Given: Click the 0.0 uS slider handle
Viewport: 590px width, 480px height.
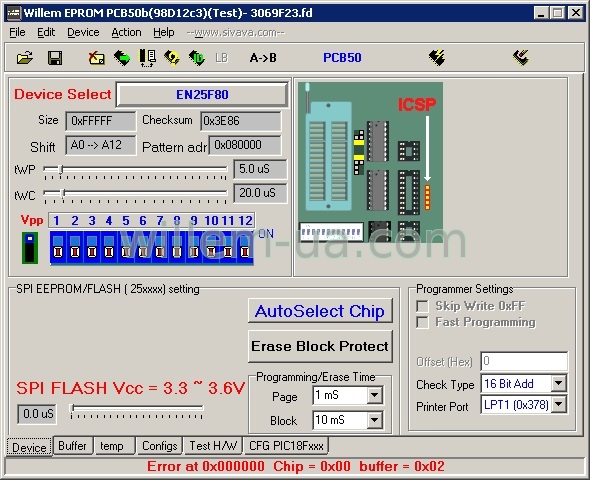Looking at the screenshot, I should tap(72, 408).
